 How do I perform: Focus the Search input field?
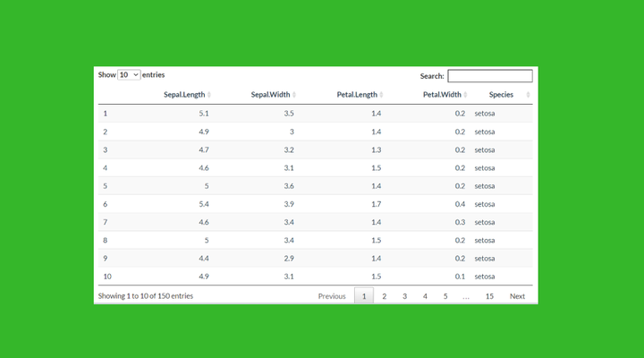(490, 76)
